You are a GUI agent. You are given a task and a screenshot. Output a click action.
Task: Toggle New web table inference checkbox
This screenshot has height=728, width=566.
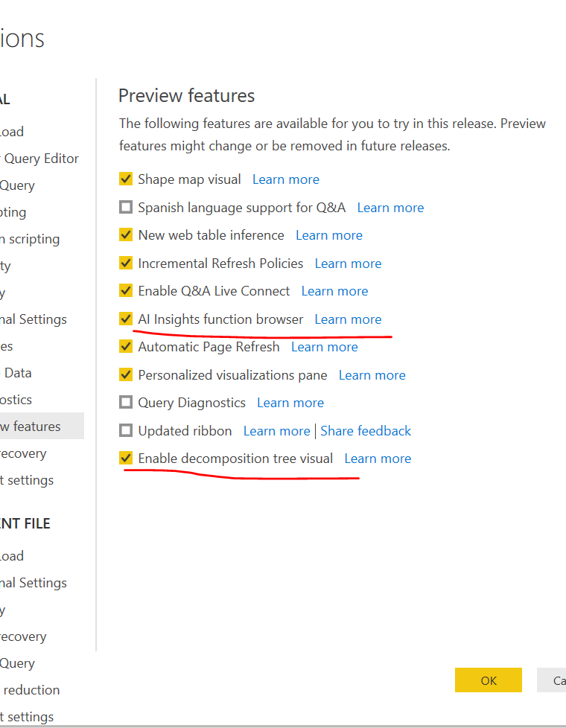(126, 235)
